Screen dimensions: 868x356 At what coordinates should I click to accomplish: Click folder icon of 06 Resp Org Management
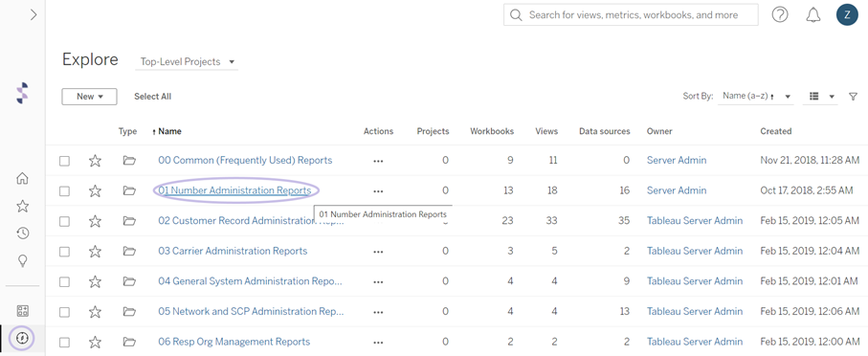[x=129, y=342]
